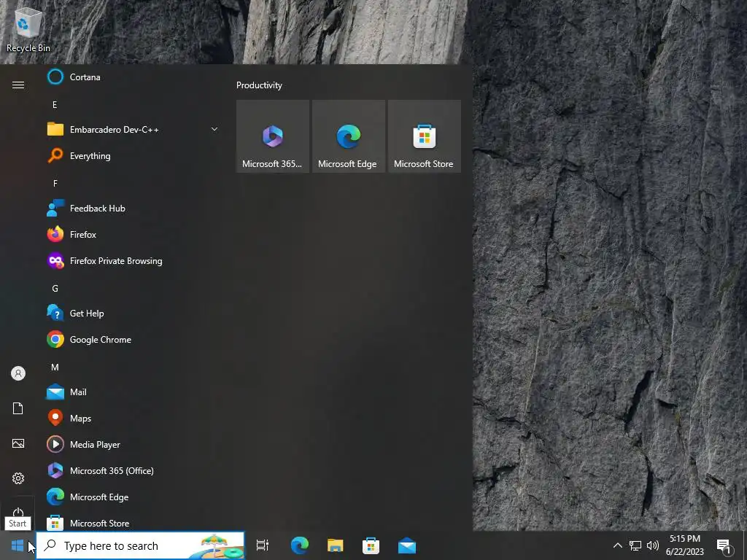The image size is (747, 560).
Task: Open the Pictures shortcut icon
Action: tap(18, 443)
